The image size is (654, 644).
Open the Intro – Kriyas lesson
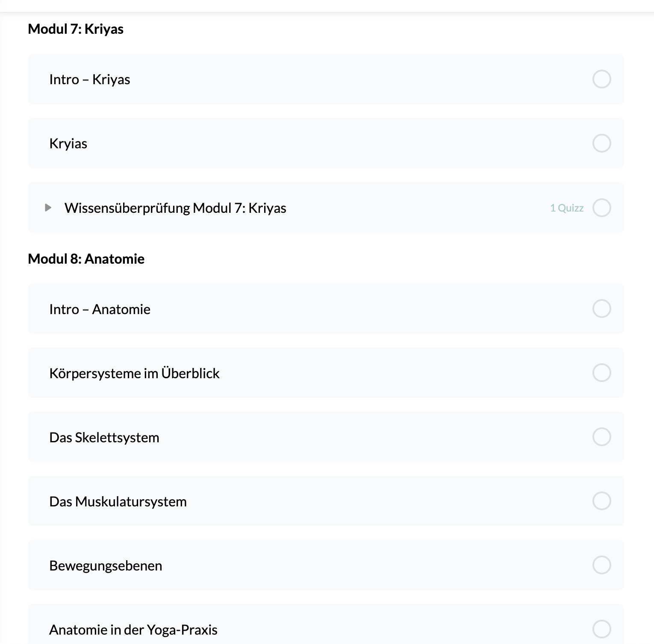90,79
